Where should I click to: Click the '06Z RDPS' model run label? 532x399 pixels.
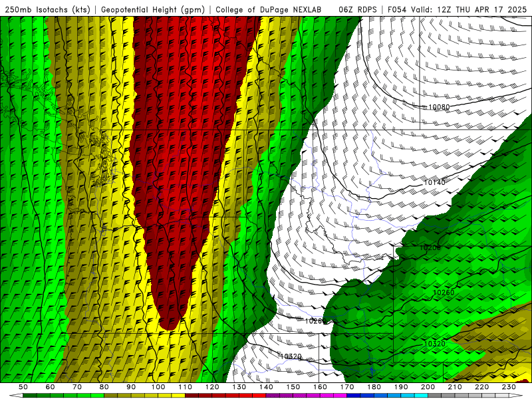[x=358, y=9]
